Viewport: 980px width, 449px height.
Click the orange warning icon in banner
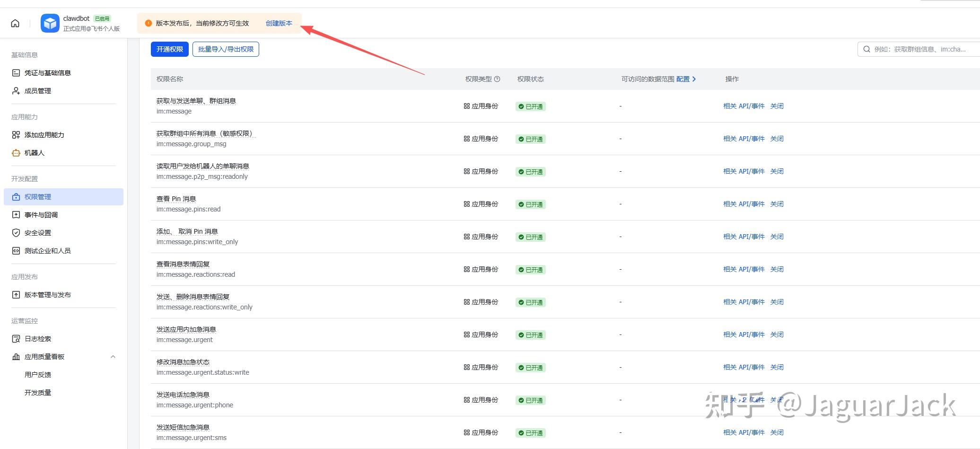tap(149, 23)
